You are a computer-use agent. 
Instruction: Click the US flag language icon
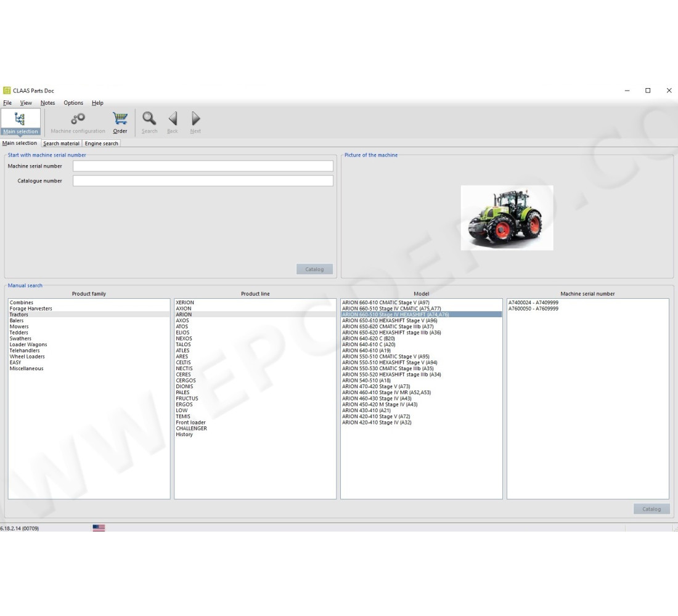(99, 528)
